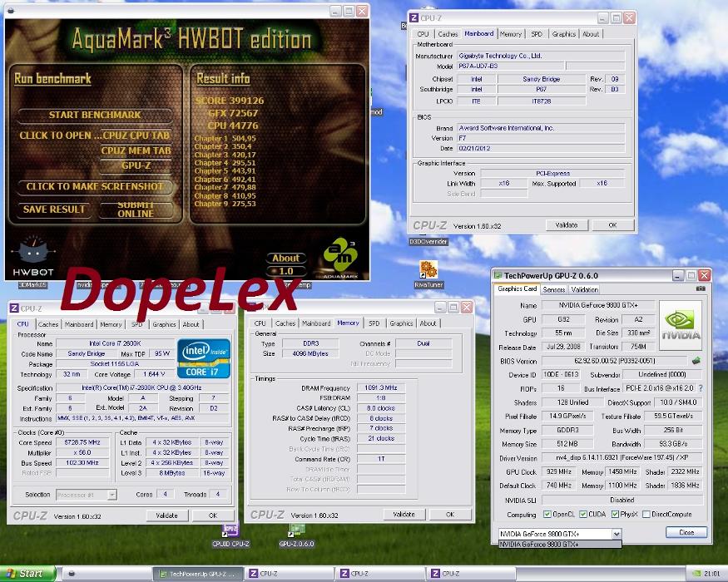Viewport: 728px width, 582px height.
Task: Switch to Validation tab in GPU-Z
Action: [585, 289]
